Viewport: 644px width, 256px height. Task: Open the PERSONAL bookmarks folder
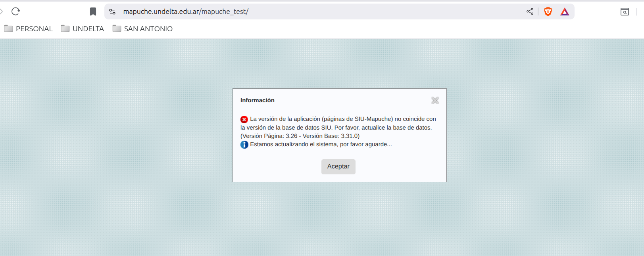[29, 29]
